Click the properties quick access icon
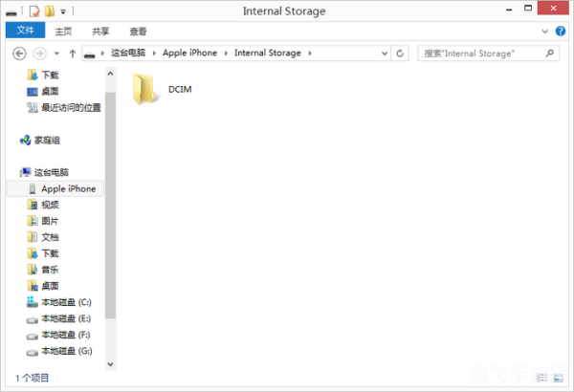The width and height of the screenshot is (574, 392). coord(34,11)
